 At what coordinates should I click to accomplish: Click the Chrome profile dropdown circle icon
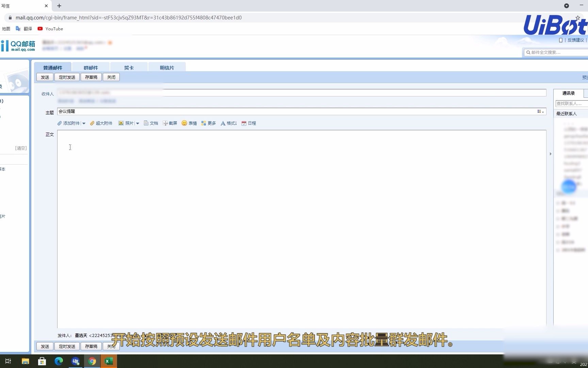567,6
